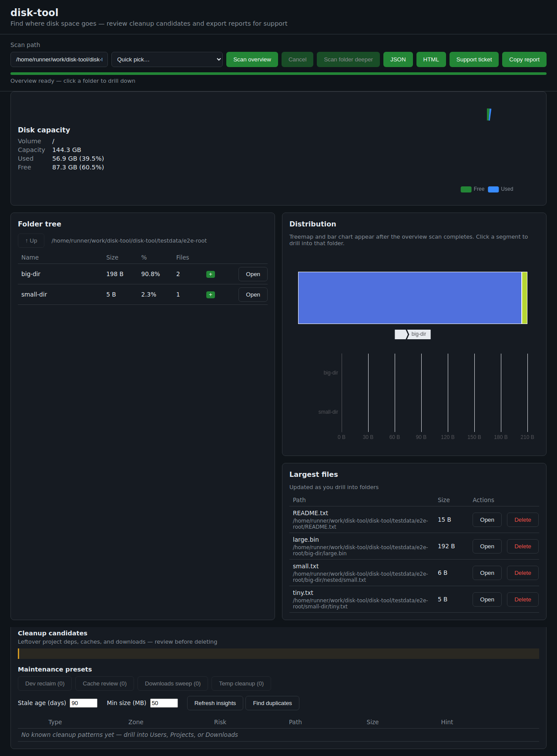Click the Stale age days field

(84, 703)
